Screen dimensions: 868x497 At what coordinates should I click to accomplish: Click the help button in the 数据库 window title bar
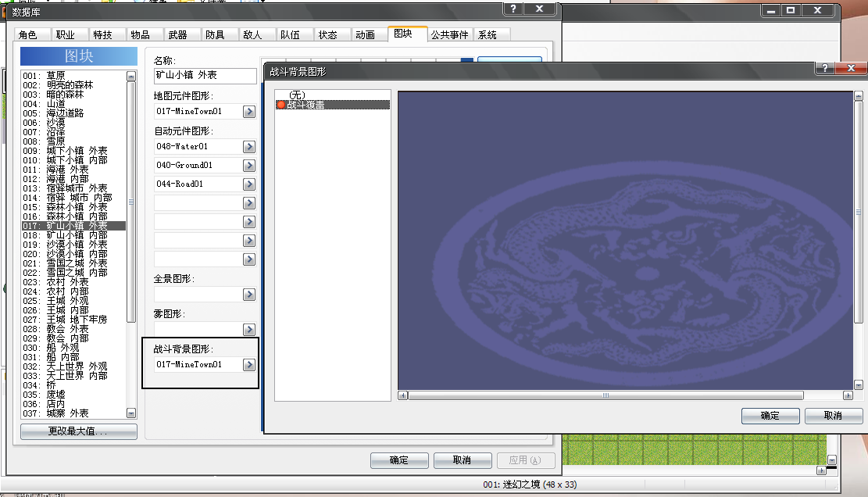click(513, 9)
